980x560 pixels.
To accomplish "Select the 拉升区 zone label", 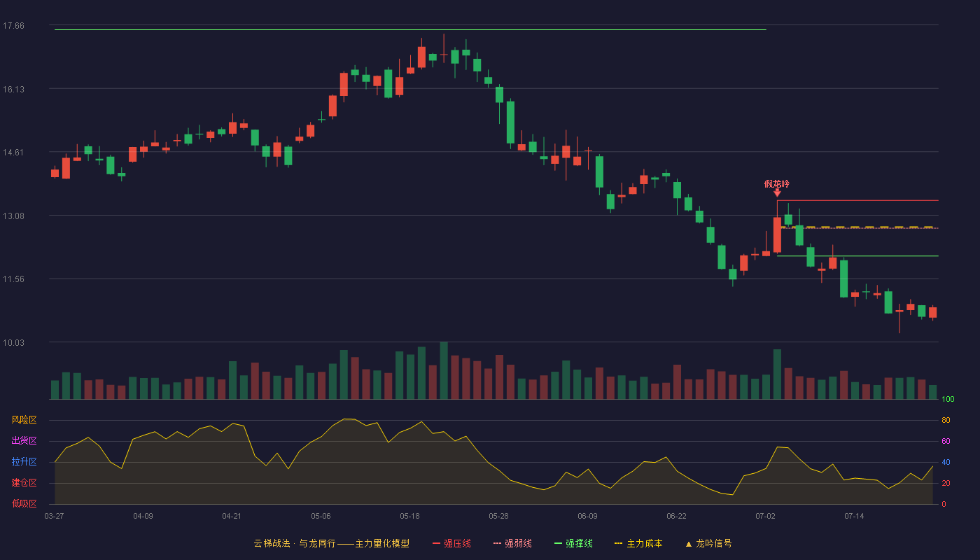I will coord(24,462).
